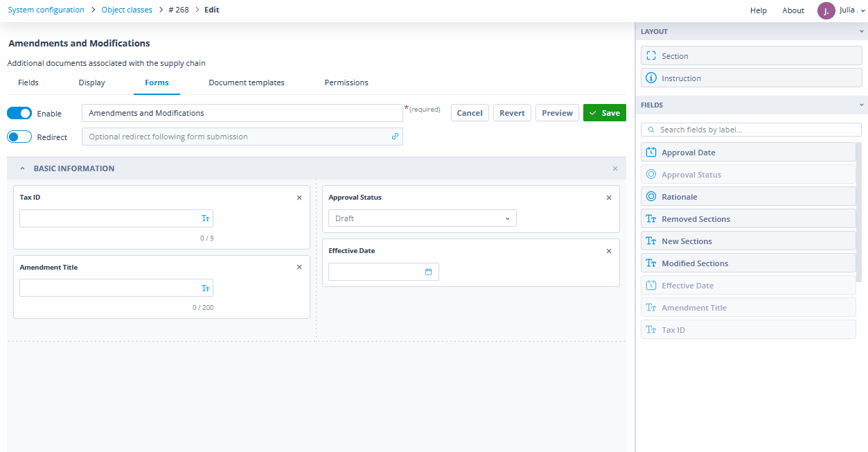The image size is (868, 452).
Task: Select the Modified Sections field item
Action: tap(749, 263)
